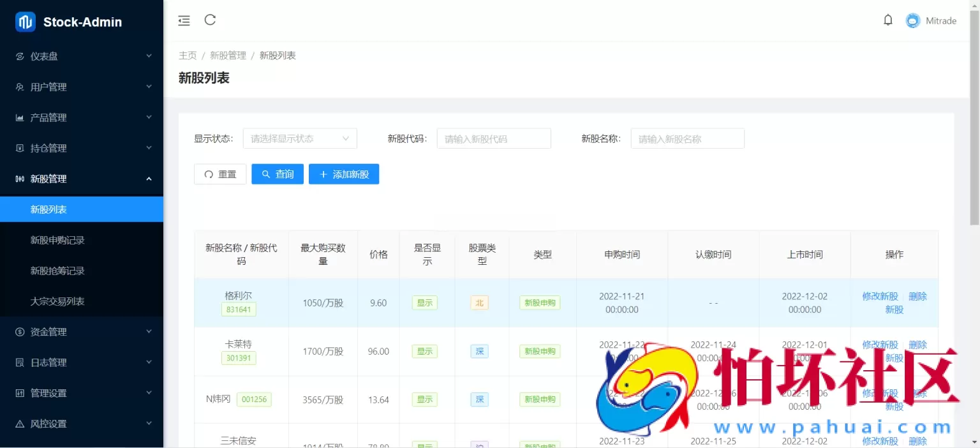Screen dimensions: 980x448
Task: Refresh the page with the reload icon
Action: [x=210, y=20]
